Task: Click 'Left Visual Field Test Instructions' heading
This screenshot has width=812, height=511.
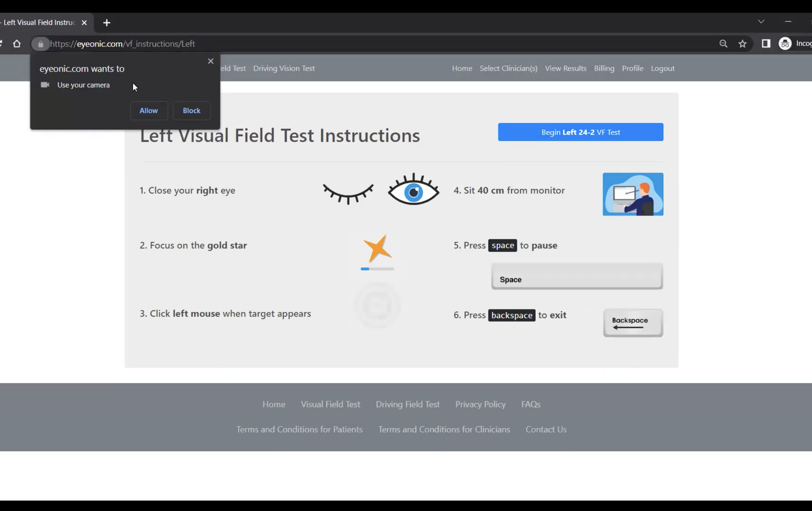Action: [280, 135]
